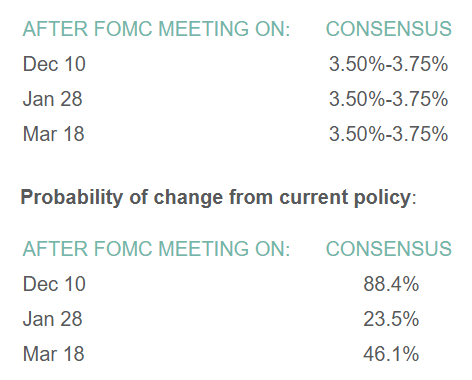Click the top CONSENSUS column header
Screen dimensions: 472x380
point(389,29)
